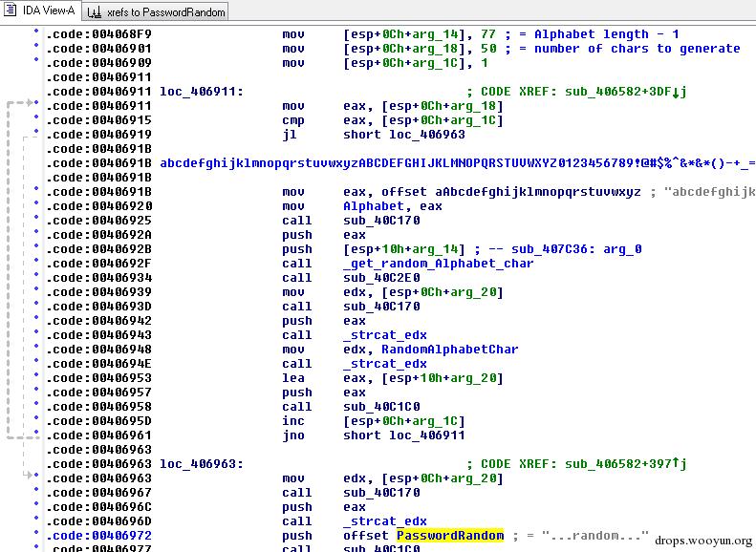Screen dimensions: 756x552
Task: Select the Alphabet operand at address 00406920
Action: 374,206
